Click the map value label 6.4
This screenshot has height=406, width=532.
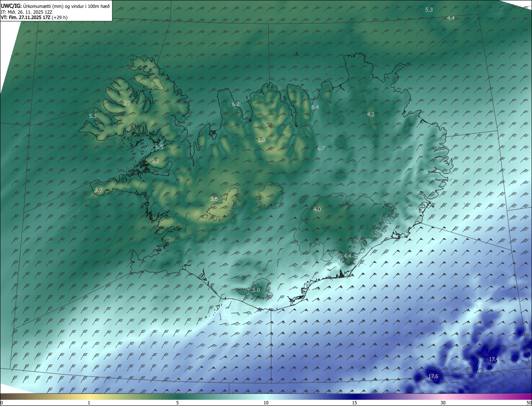point(315,107)
